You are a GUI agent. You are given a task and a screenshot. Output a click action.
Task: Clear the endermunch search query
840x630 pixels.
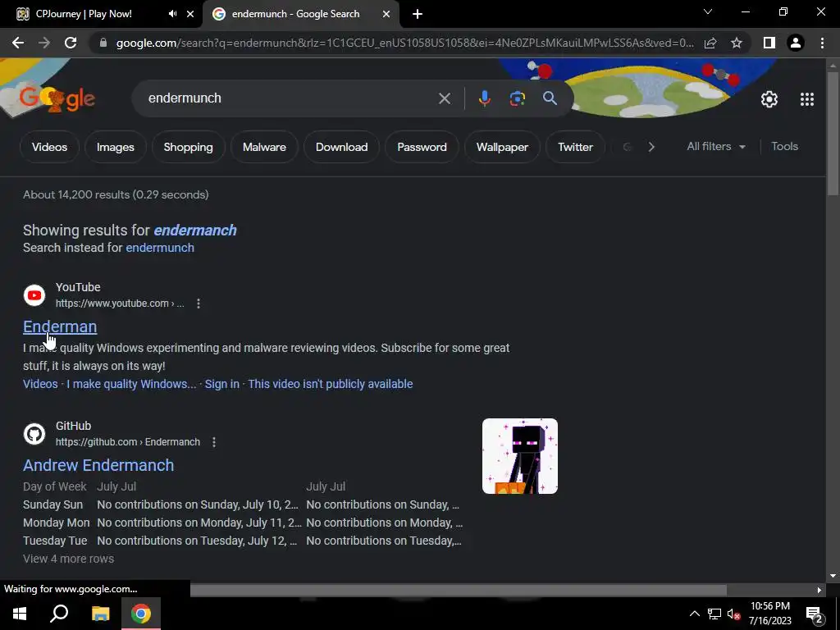pos(444,98)
